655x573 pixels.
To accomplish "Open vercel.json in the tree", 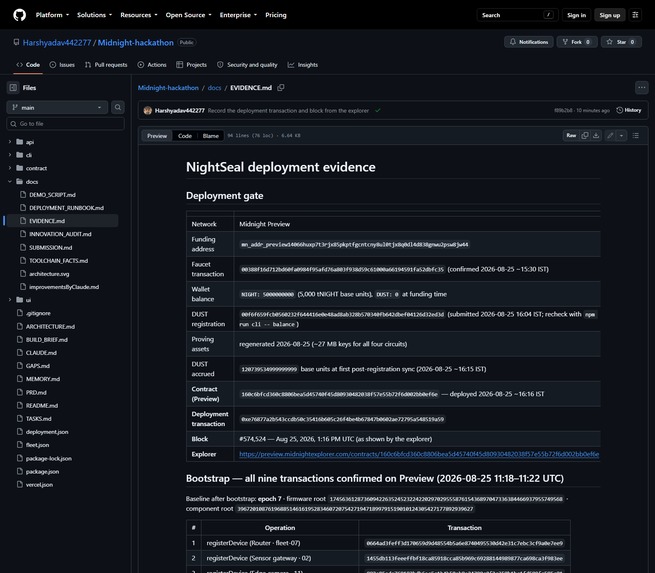I will [x=39, y=484].
